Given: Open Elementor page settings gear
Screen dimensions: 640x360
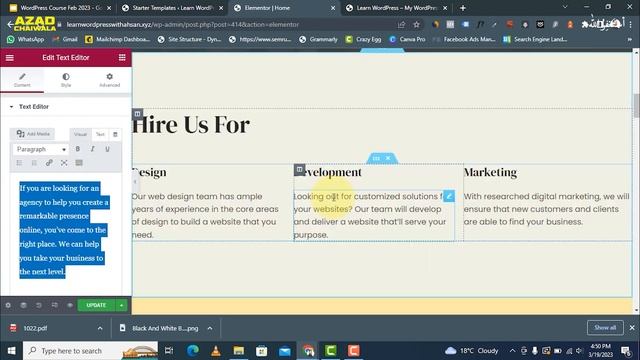Looking at the screenshot, I should point(8,305).
